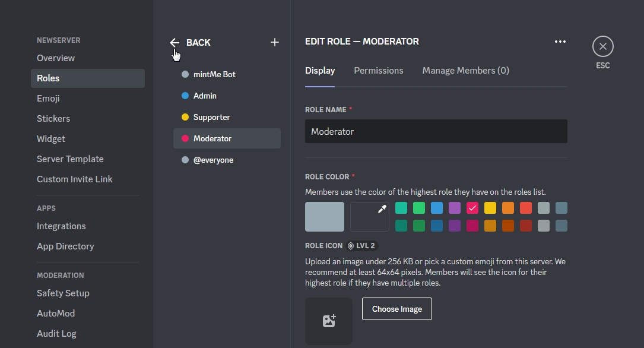Select the @everyone role
The width and height of the screenshot is (644, 348).
pos(213,160)
